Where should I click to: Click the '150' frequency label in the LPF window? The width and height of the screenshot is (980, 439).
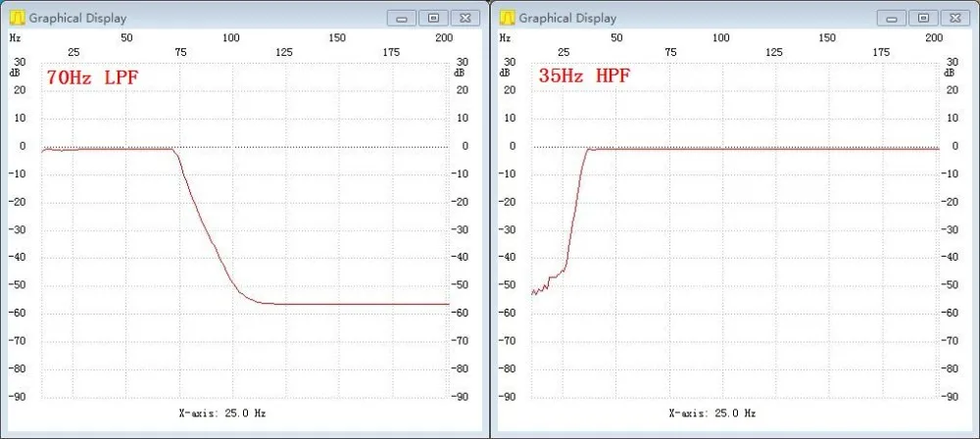(337, 38)
